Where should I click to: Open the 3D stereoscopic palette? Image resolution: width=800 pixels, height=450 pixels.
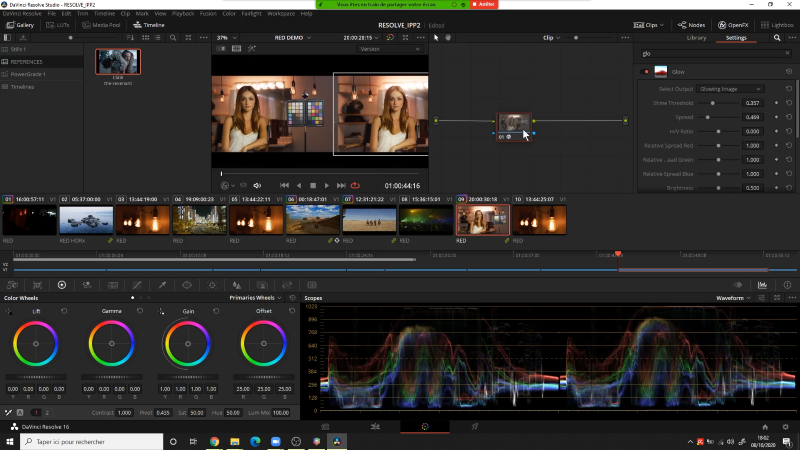[x=312, y=285]
